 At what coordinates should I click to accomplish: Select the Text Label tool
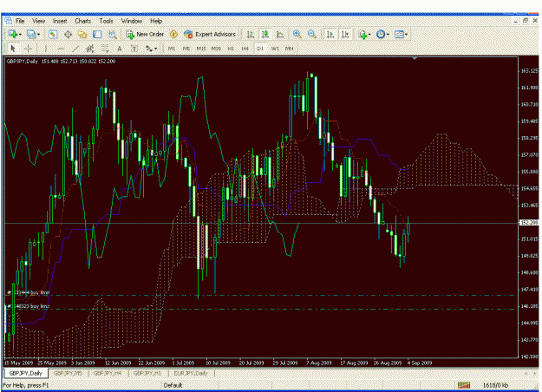(x=134, y=49)
